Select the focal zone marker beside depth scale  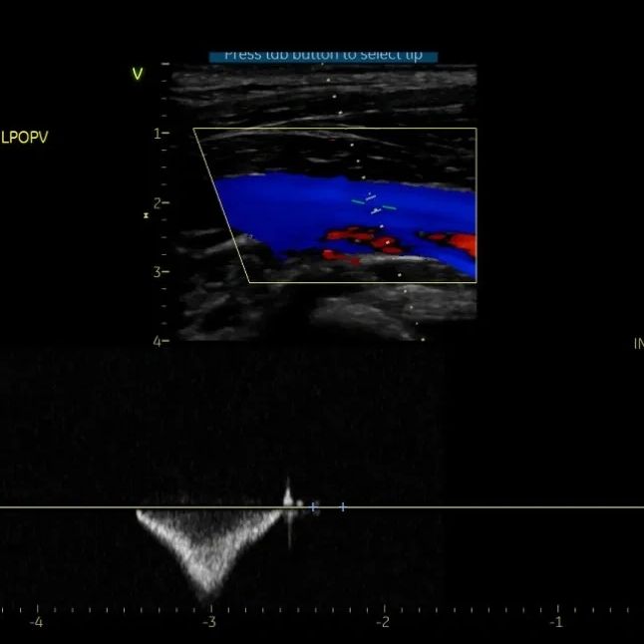tap(147, 214)
